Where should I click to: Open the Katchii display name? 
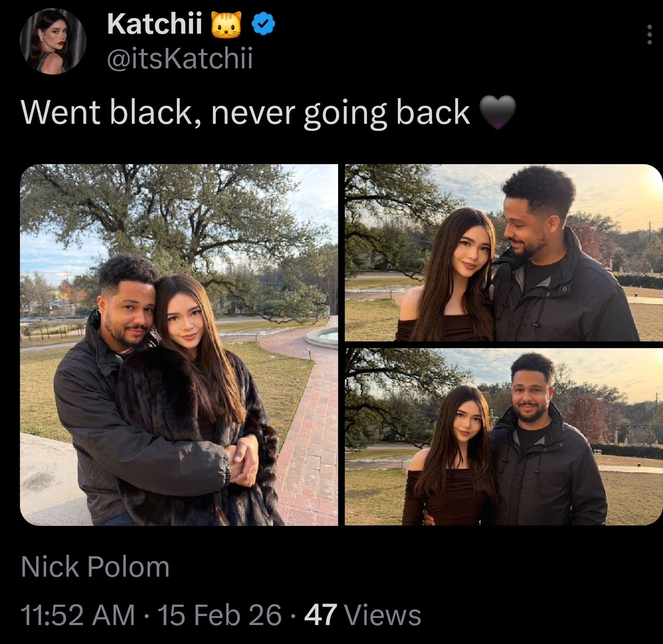(x=155, y=24)
